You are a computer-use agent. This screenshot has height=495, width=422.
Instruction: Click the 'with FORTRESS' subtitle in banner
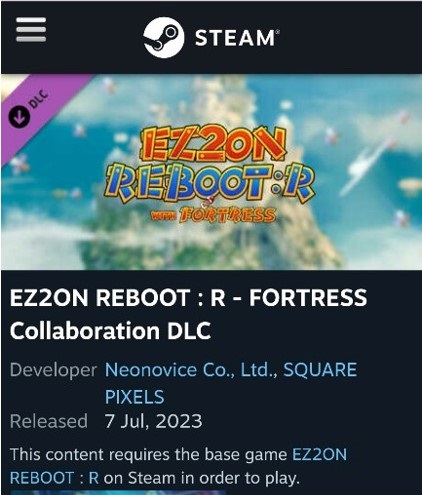click(x=213, y=215)
